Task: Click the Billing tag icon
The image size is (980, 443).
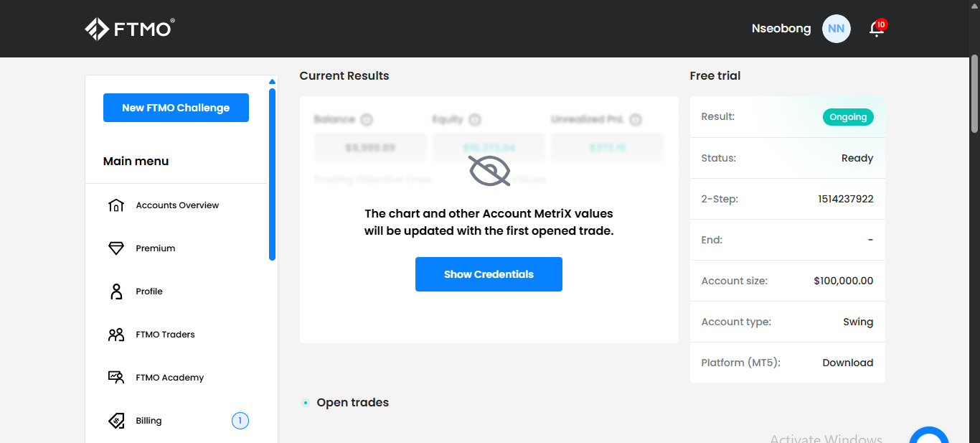Action: [x=116, y=421]
